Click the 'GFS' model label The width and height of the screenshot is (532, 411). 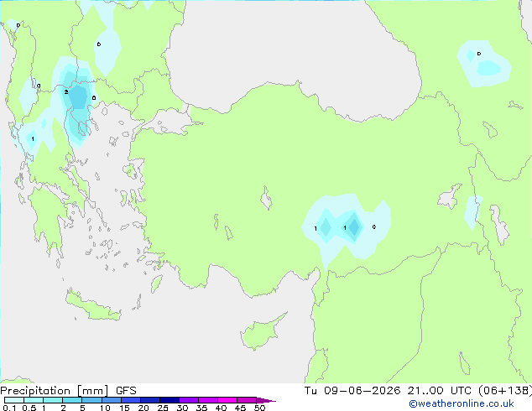point(126,391)
